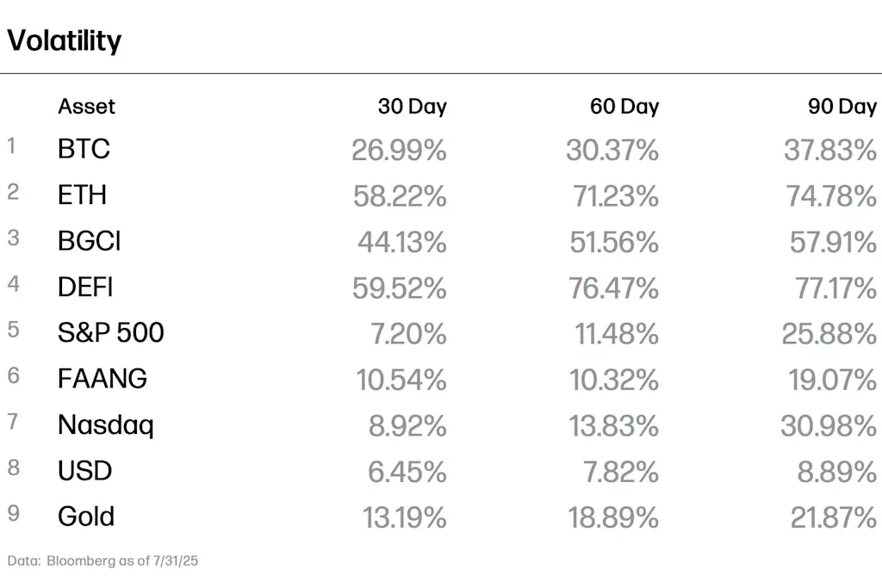Click DEFI 90 Day value 77.17%
The image size is (882, 588).
tap(835, 288)
